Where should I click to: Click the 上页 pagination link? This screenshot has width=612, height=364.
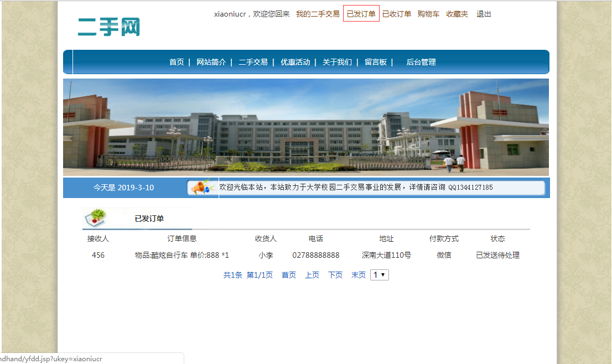[x=312, y=275]
